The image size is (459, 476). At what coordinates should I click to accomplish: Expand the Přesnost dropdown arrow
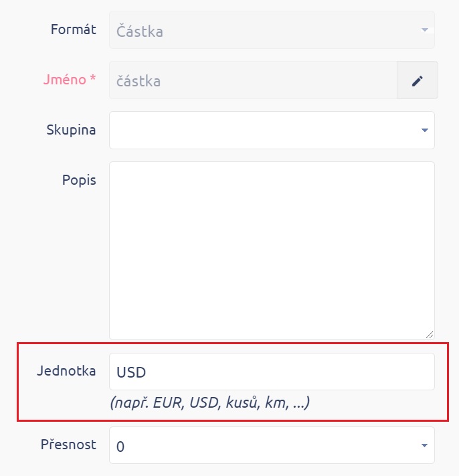424,446
